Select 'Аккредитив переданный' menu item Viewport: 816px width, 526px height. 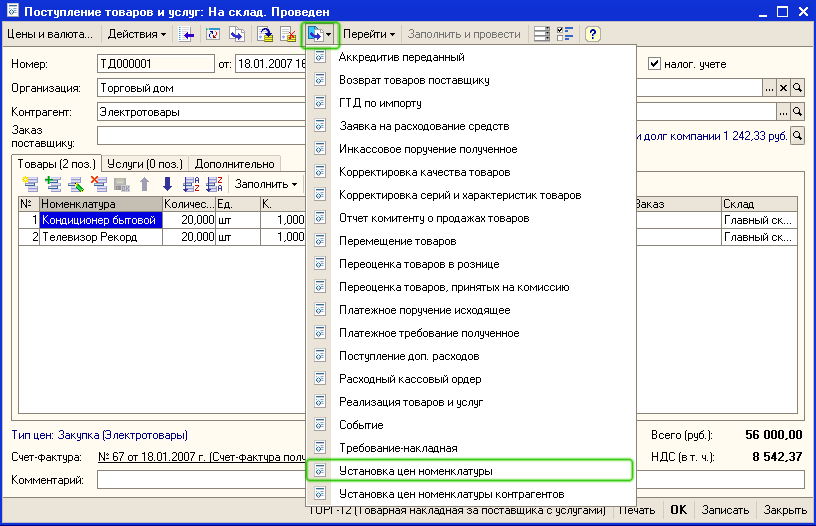[470, 57]
